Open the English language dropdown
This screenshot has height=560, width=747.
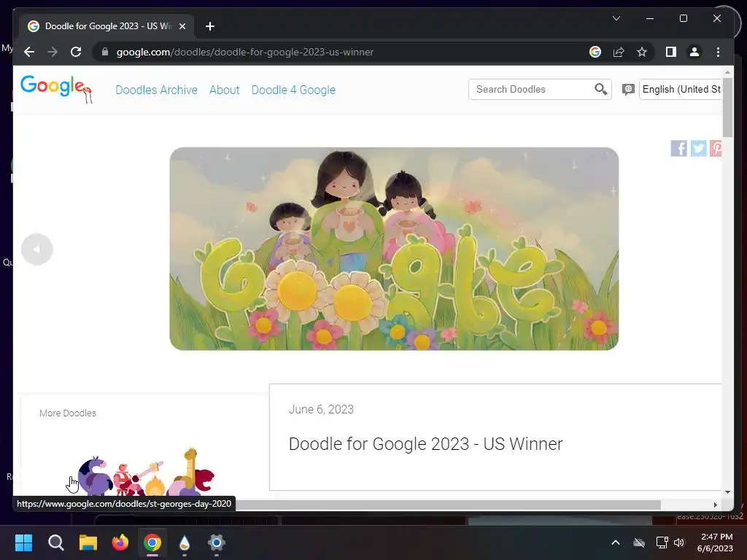point(681,89)
